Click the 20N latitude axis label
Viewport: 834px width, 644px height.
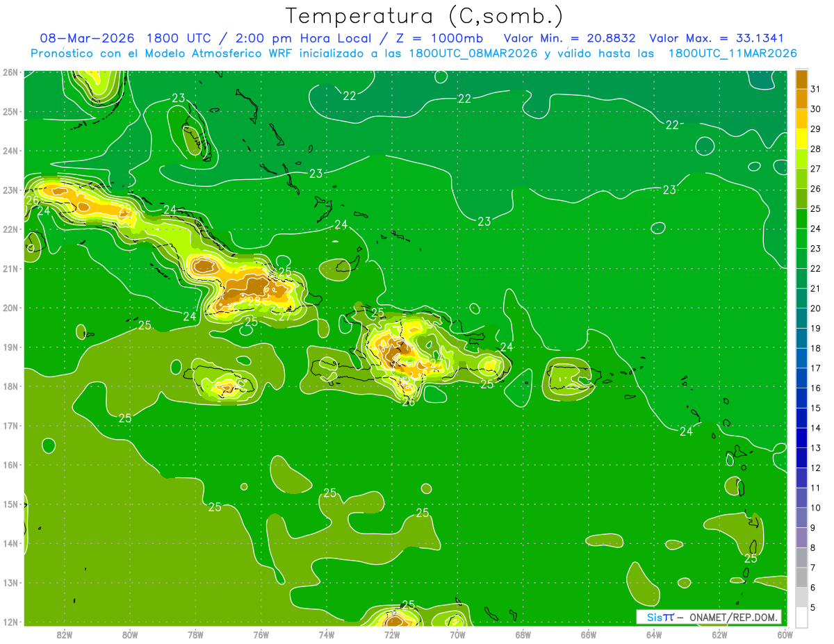10,308
